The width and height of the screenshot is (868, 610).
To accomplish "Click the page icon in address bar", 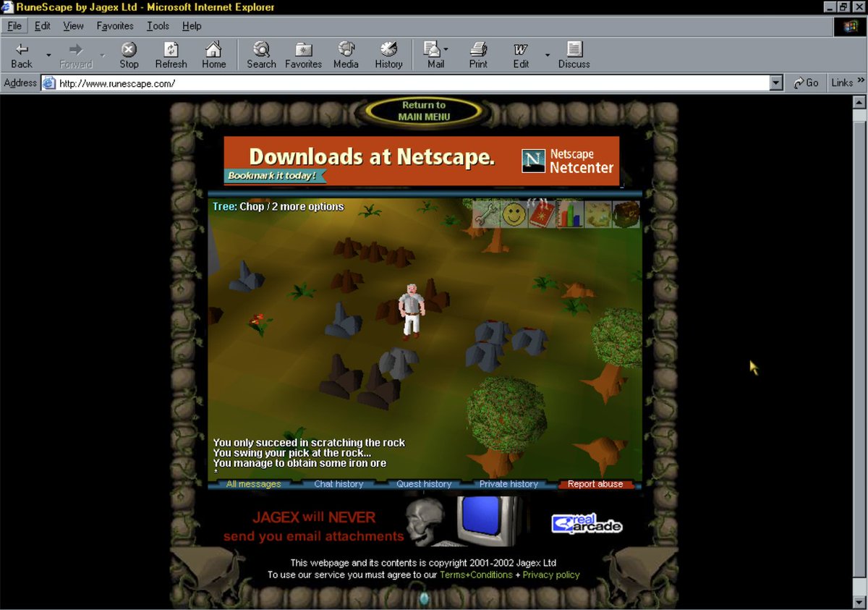I will point(48,83).
